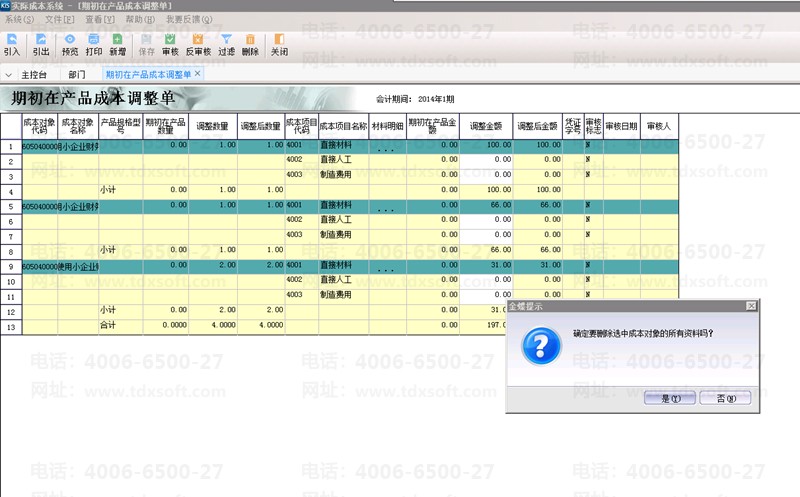Close the 期初在产品成本调整单 tab
Viewport: 800px width, 497px height.
click(197, 73)
